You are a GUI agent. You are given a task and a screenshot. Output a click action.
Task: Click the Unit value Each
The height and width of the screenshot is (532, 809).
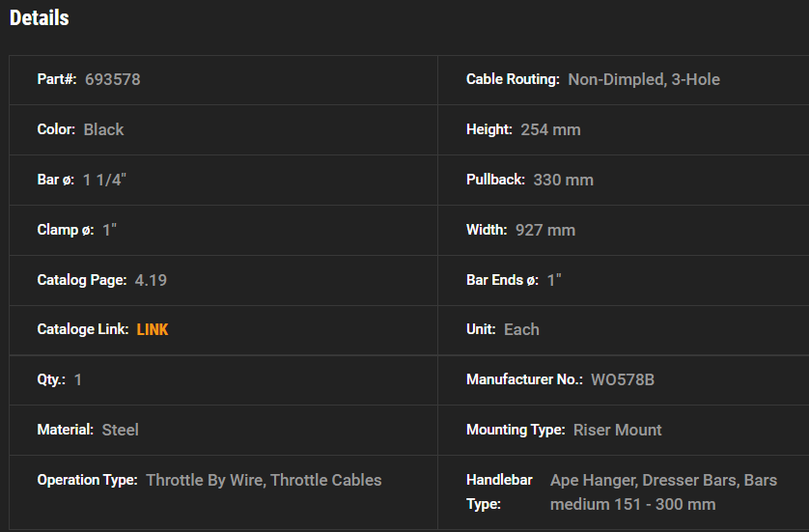tap(521, 329)
